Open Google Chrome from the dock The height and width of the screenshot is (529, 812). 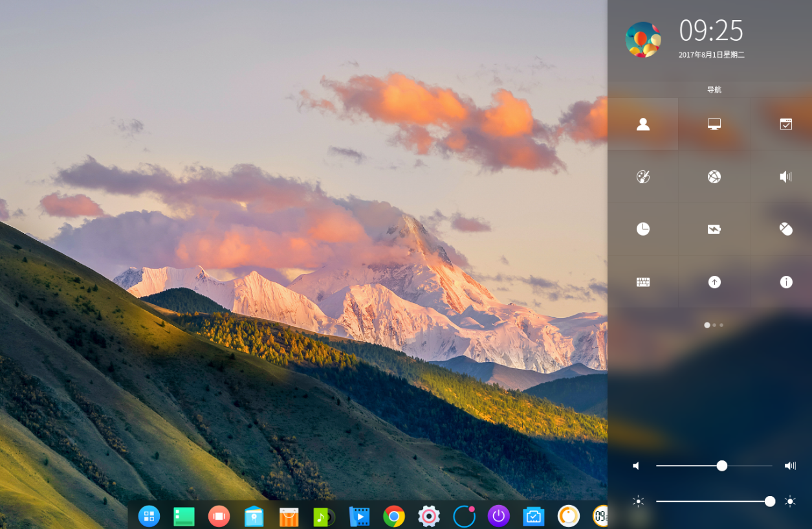point(393,516)
